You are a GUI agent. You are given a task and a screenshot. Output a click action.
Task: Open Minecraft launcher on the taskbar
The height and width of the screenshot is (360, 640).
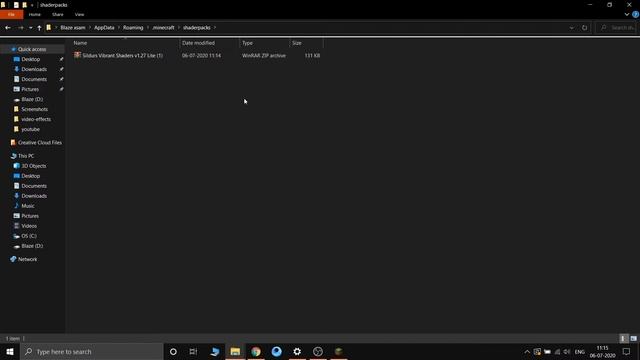pyautogui.click(x=338, y=351)
